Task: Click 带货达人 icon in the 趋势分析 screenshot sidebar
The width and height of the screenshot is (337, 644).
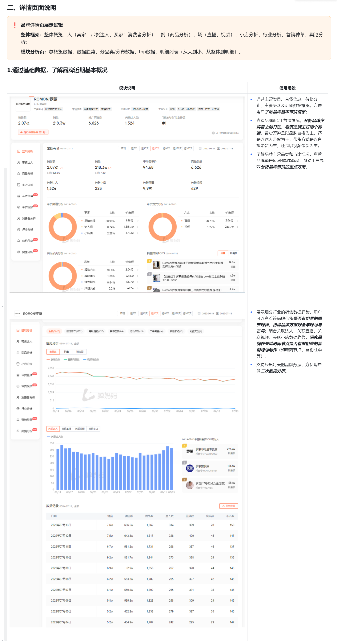Action: pos(18,342)
